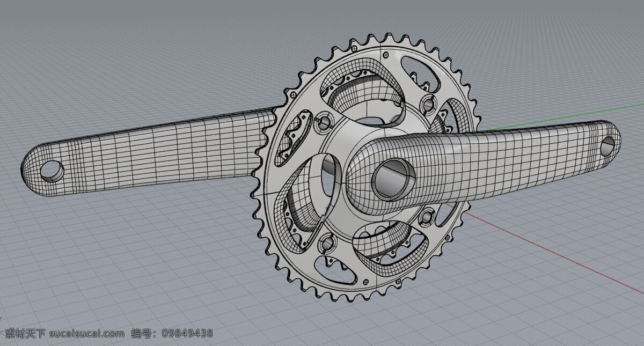Select the upper-left chainring bolt
Viewport: 644px width, 346px height.
point(324,123)
